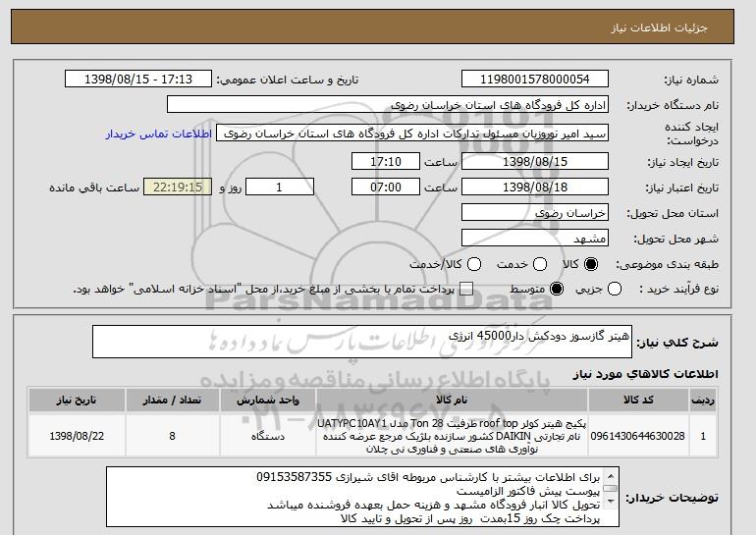Select the کالا radio button

pyautogui.click(x=591, y=264)
